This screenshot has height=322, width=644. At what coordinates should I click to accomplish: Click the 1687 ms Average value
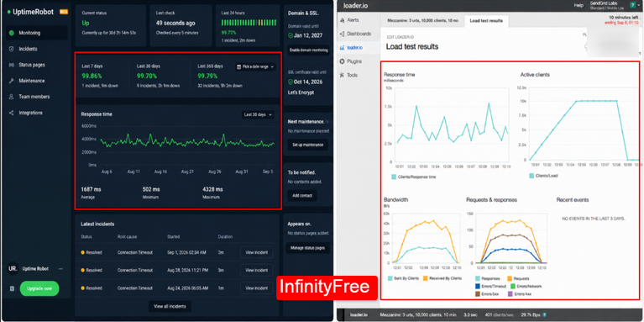click(x=91, y=189)
